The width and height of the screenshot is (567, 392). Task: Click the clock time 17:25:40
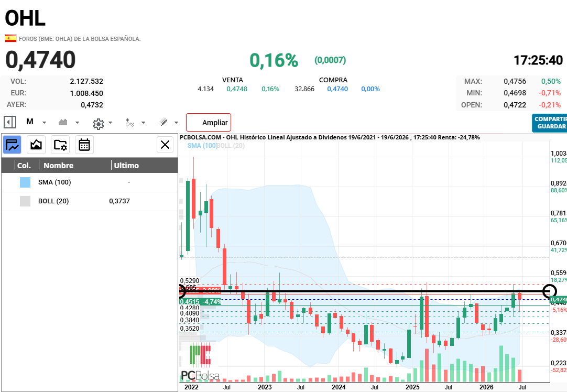point(538,60)
